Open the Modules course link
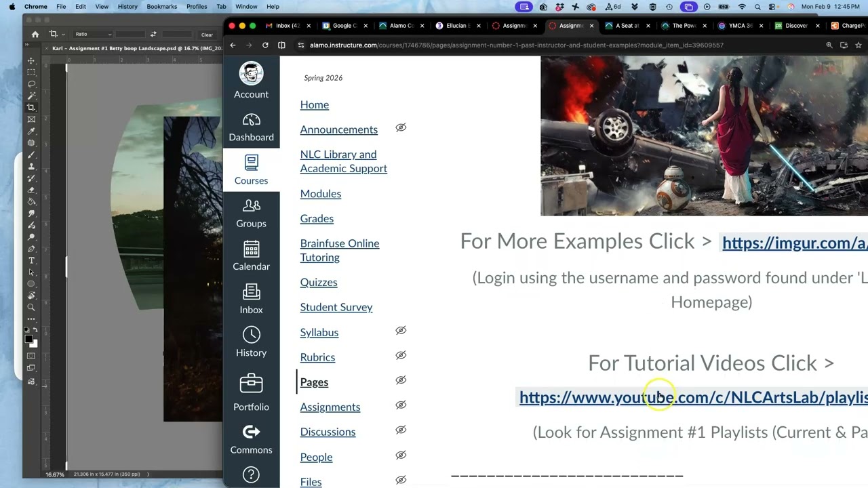The image size is (868, 488). click(321, 194)
